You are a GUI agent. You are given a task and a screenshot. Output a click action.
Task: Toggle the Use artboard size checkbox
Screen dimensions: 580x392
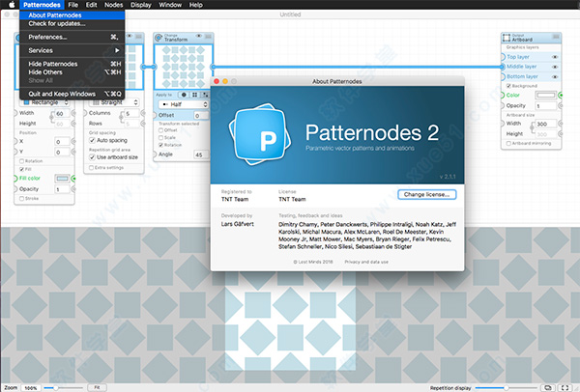point(92,157)
